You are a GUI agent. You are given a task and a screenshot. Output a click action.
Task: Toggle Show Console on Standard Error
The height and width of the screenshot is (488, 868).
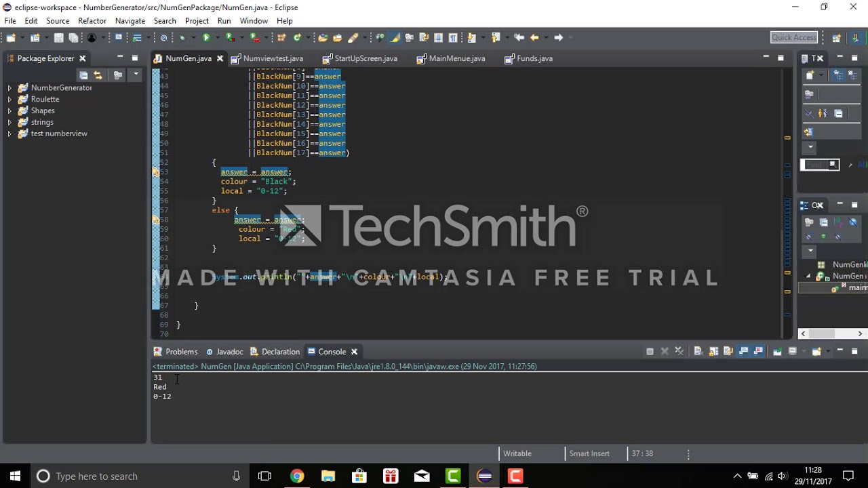tap(758, 351)
